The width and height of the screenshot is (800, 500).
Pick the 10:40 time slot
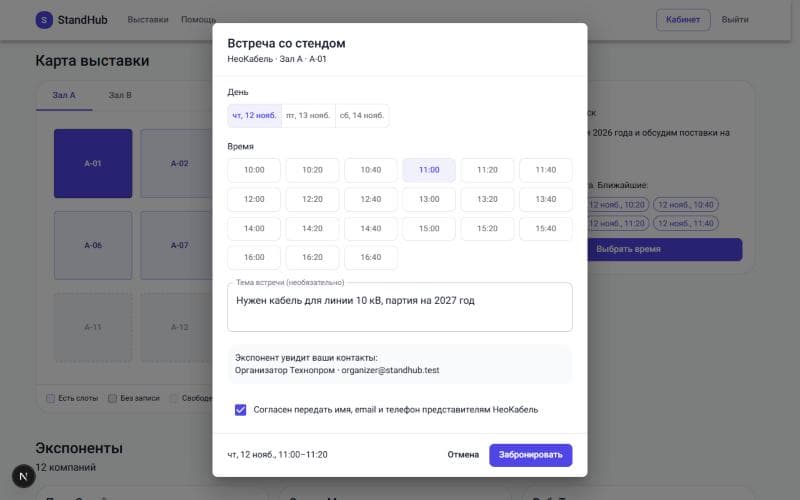(371, 170)
